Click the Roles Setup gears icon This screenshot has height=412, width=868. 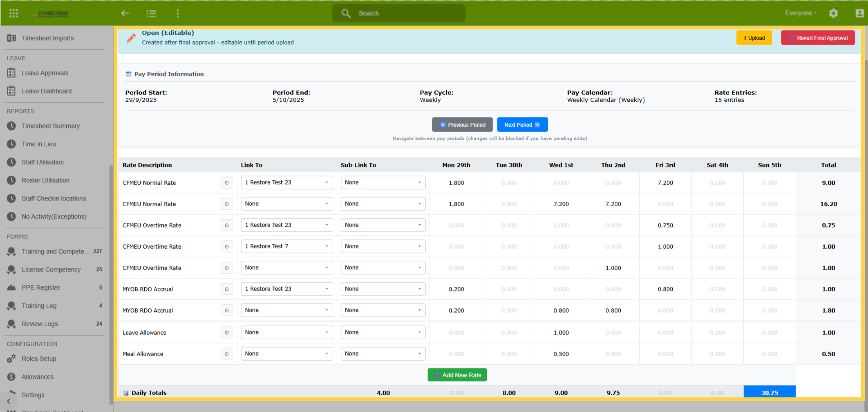(x=11, y=359)
